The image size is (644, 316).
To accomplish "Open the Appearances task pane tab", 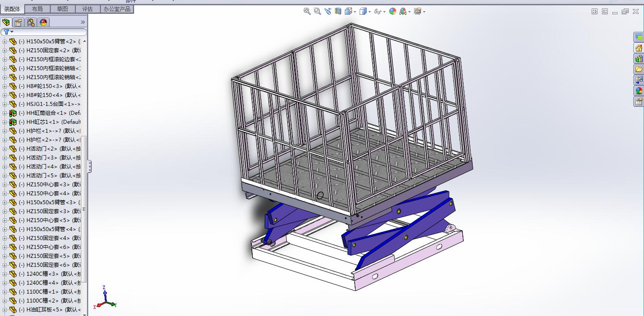I will (x=639, y=91).
